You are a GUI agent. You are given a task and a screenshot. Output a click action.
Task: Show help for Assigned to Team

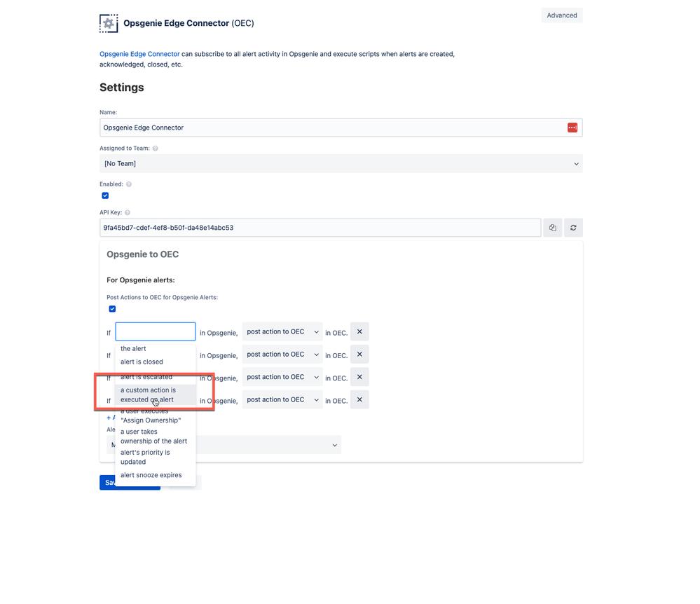point(156,149)
